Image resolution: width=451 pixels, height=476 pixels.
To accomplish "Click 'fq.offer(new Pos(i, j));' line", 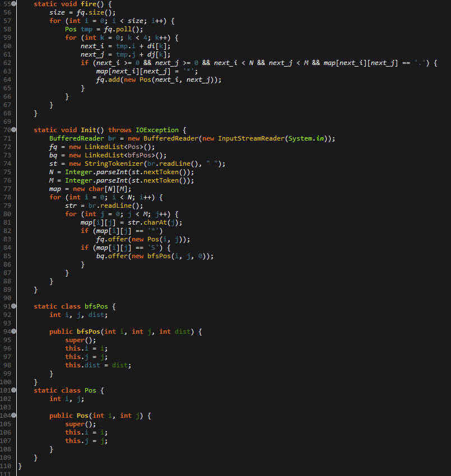I will click(x=143, y=240).
